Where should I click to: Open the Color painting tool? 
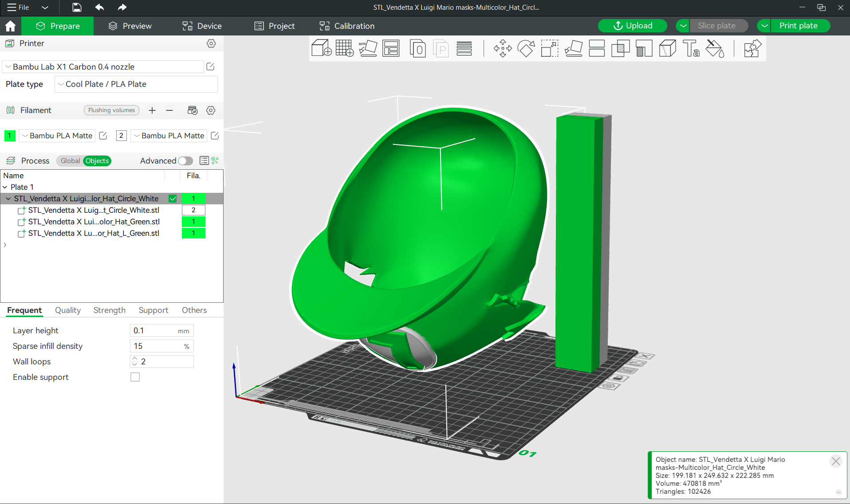[x=715, y=48]
